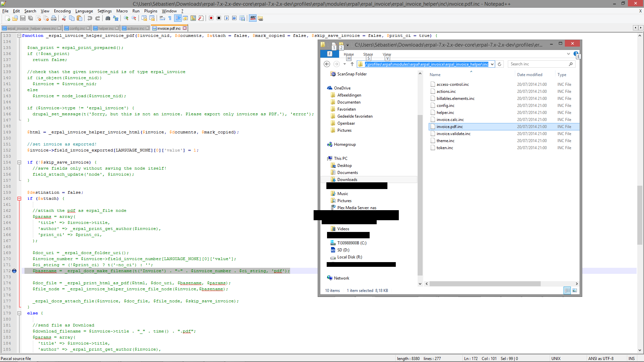Sort Explorer files by Date modified
This screenshot has width=644, height=362.
(x=530, y=75)
